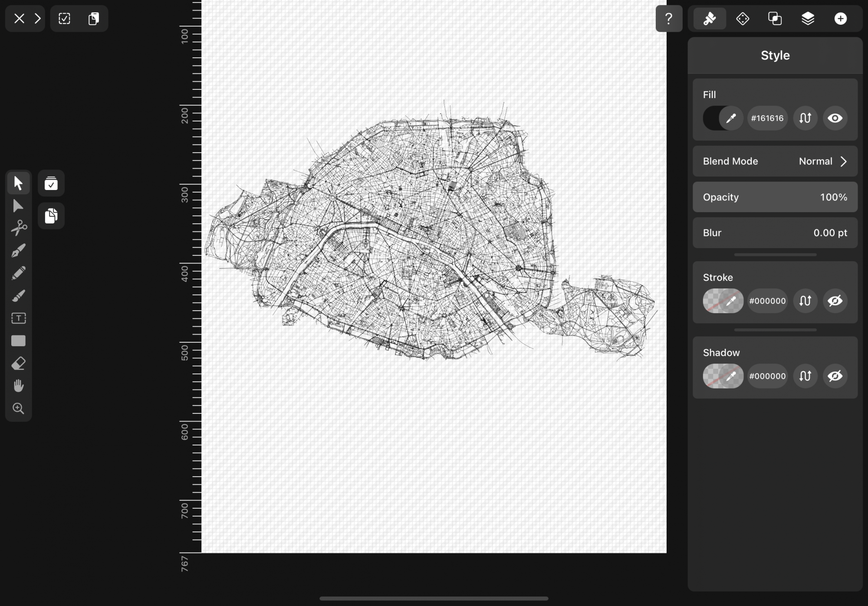Click the Fill hex value #161616
The image size is (868, 606).
click(767, 118)
